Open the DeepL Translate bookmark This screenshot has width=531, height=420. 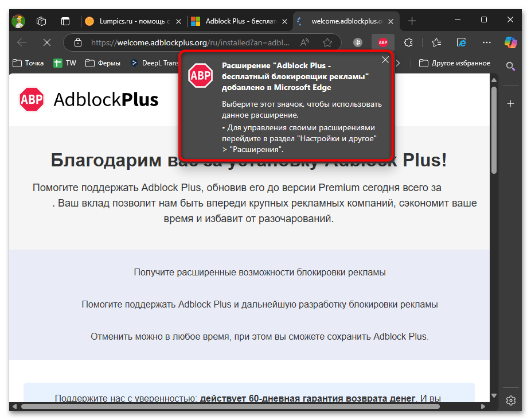coord(155,63)
